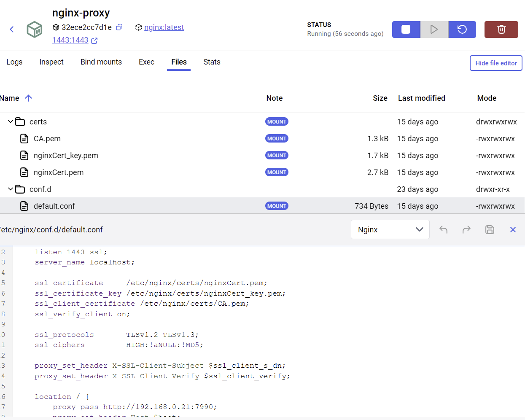Screen dimensions: 525x420
Task: Click the /etc/nginx/conf.d/default.conf file path
Action: [x=51, y=230]
